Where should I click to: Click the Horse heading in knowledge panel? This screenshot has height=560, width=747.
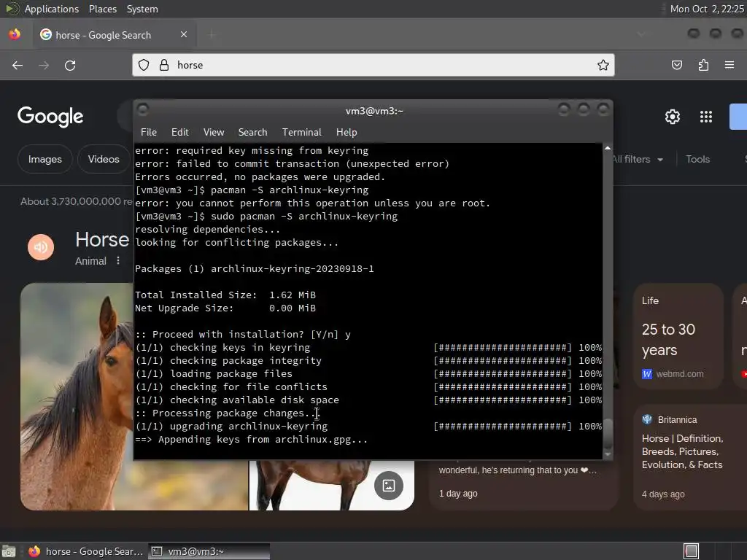pos(102,239)
